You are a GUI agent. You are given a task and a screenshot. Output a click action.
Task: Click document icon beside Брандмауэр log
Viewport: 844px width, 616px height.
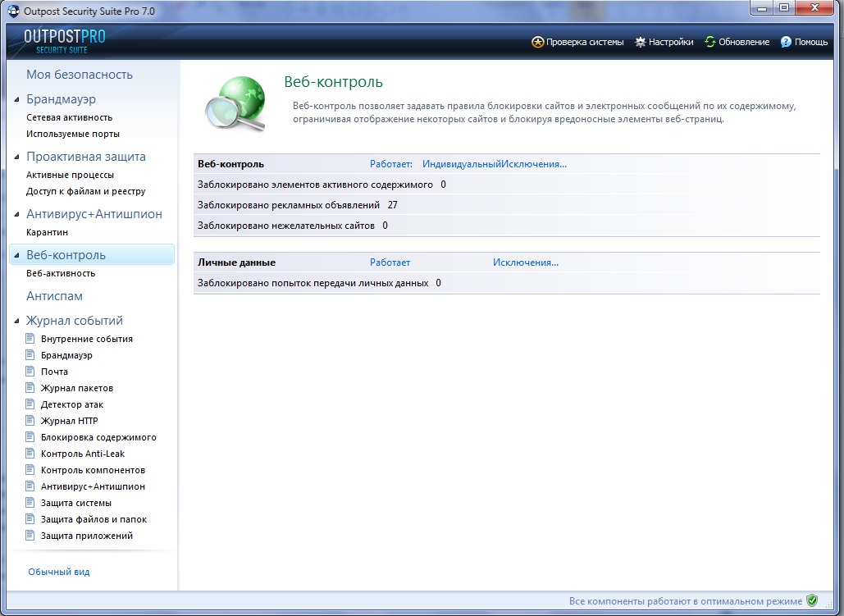click(x=30, y=355)
